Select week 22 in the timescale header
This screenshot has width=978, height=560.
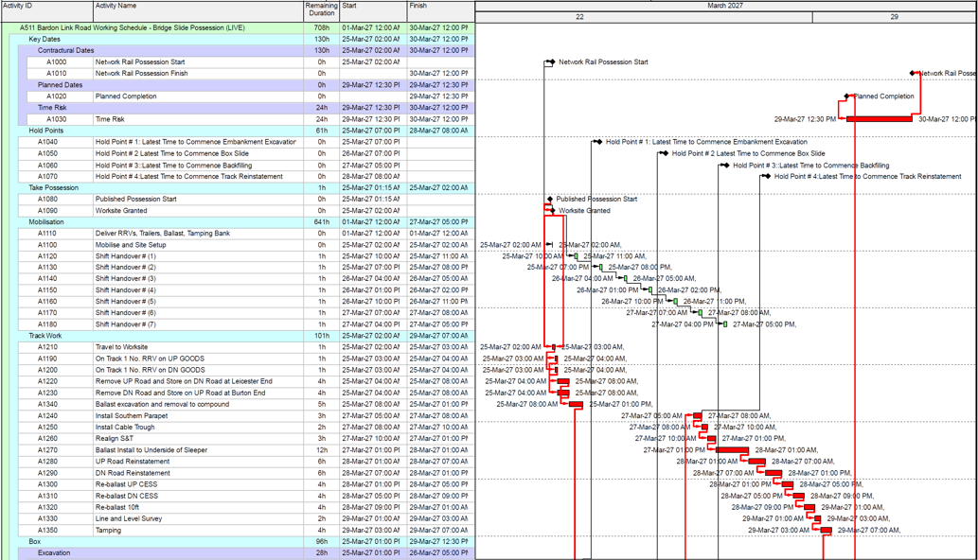pyautogui.click(x=580, y=17)
